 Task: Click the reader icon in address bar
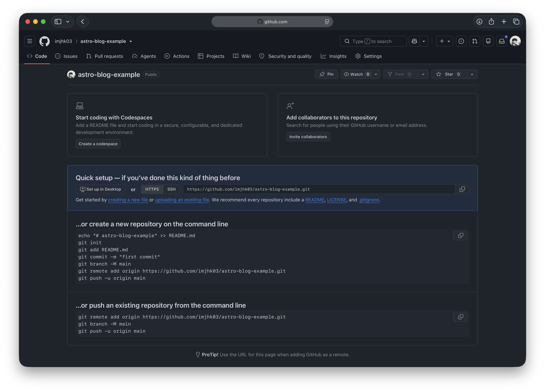327,22
